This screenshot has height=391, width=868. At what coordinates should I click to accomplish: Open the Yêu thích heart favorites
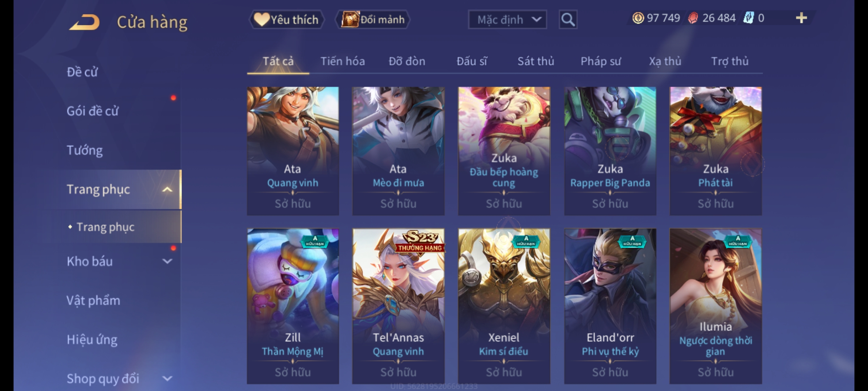point(286,20)
